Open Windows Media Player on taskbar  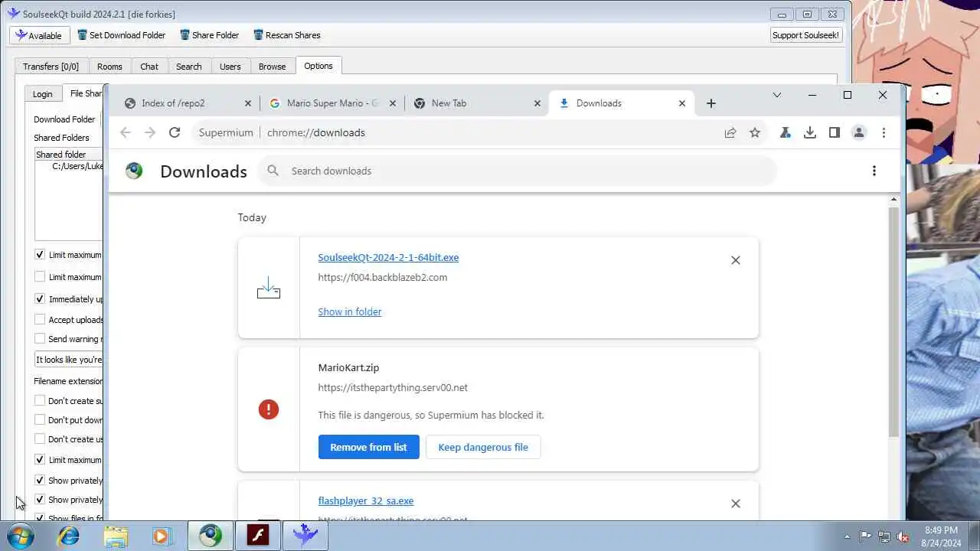162,536
